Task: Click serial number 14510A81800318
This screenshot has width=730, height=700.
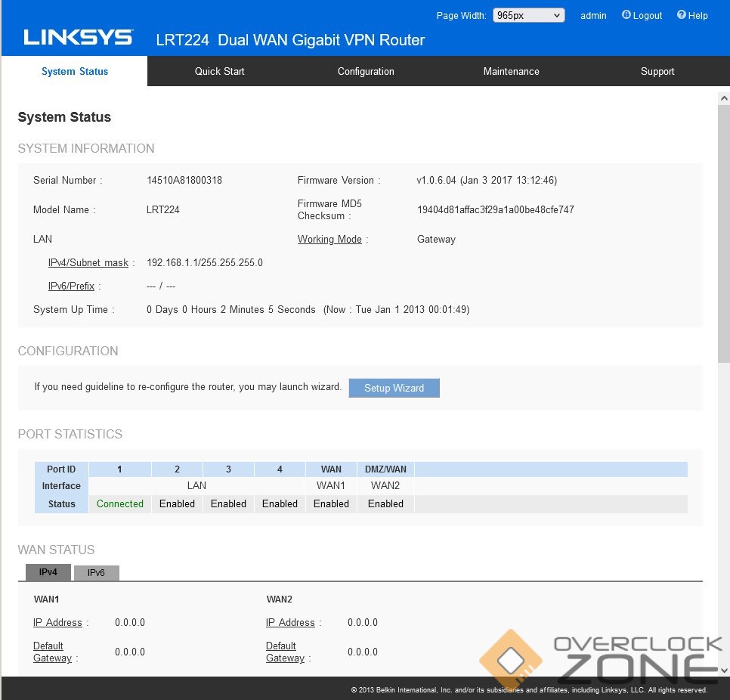Action: coord(184,180)
